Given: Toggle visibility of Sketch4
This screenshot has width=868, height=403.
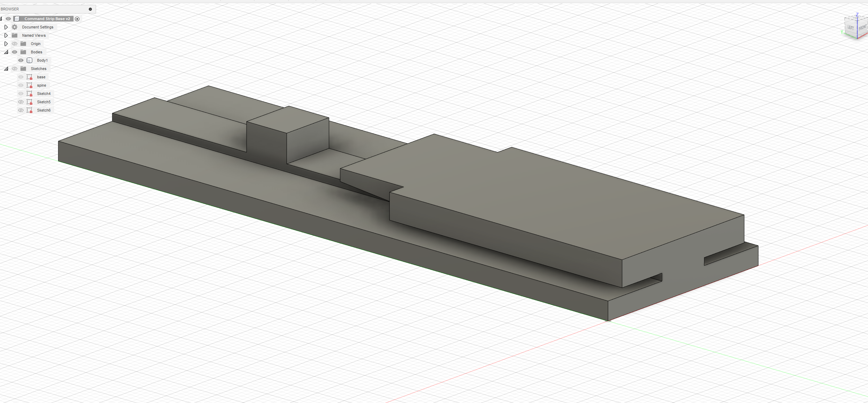Looking at the screenshot, I should (21, 94).
